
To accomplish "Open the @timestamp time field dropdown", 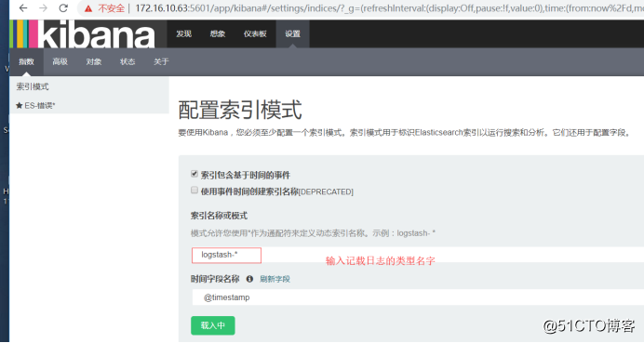I will coord(418,297).
